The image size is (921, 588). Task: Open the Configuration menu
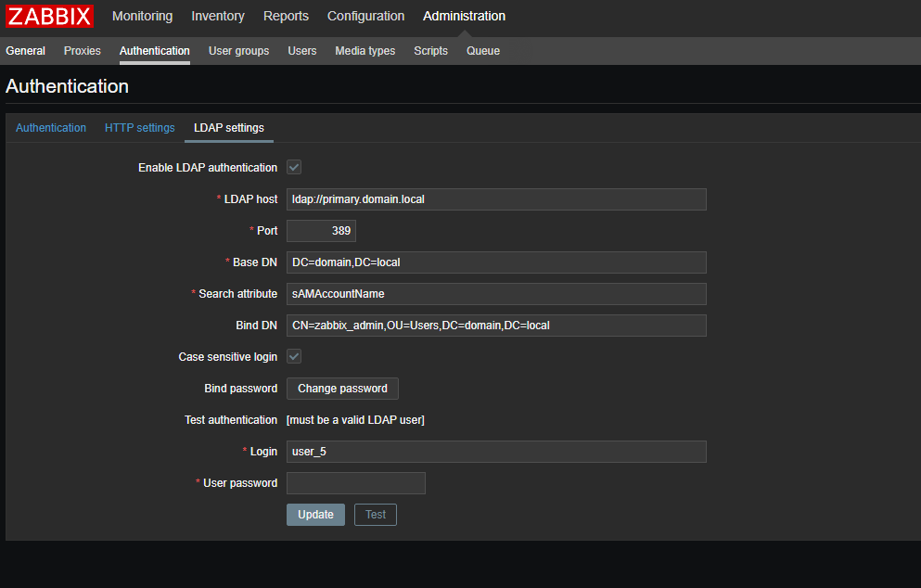tap(365, 16)
